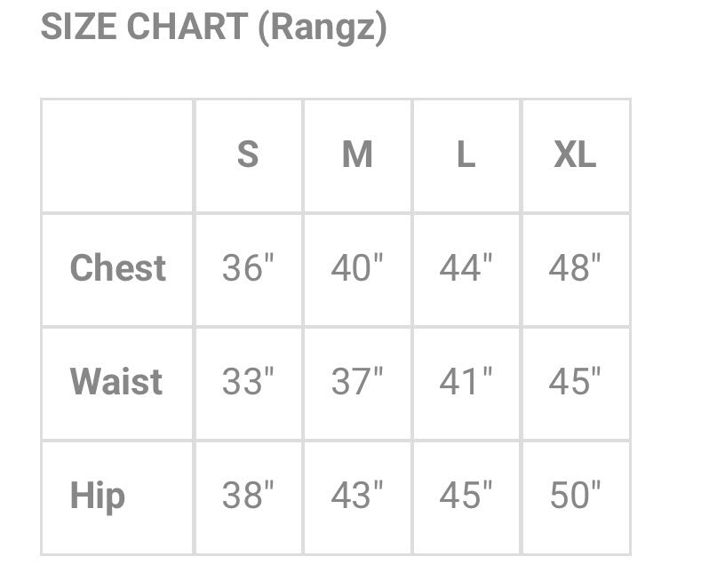Screen dimensions: 709x588
Task: Click the 33" waist value for S
Action: [248, 382]
